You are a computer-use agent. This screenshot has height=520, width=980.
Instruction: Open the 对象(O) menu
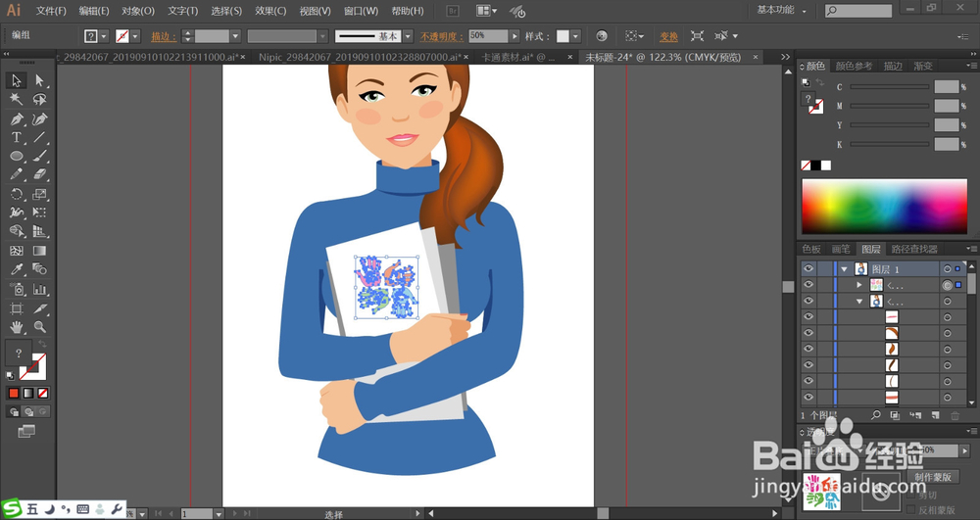click(x=137, y=11)
